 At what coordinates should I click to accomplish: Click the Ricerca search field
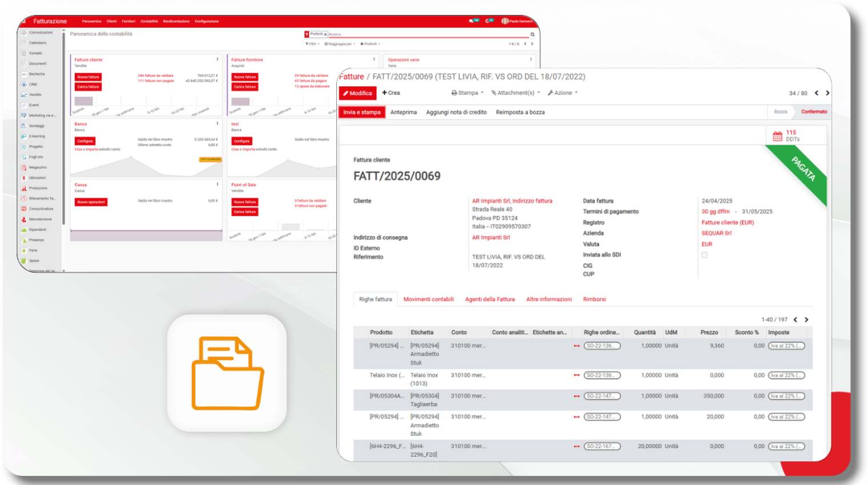428,34
